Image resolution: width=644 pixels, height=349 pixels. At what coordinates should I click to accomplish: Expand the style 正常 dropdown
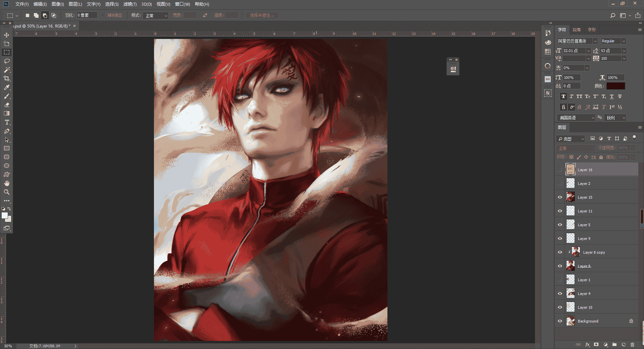(x=156, y=15)
